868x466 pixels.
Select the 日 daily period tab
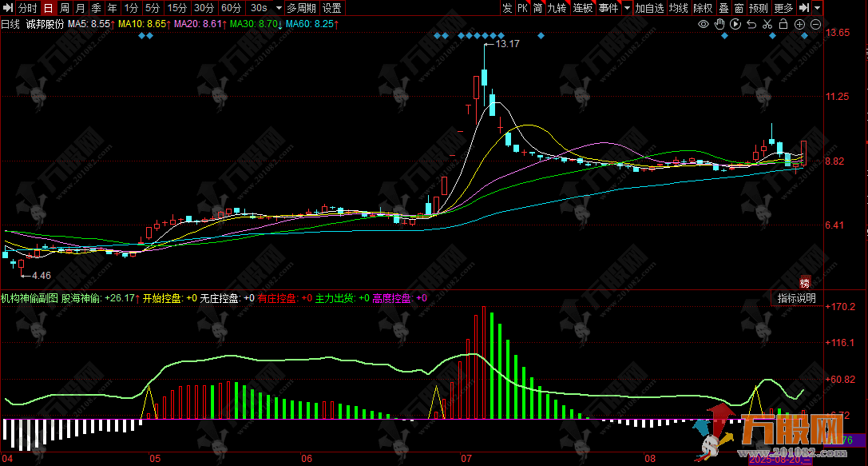click(49, 8)
